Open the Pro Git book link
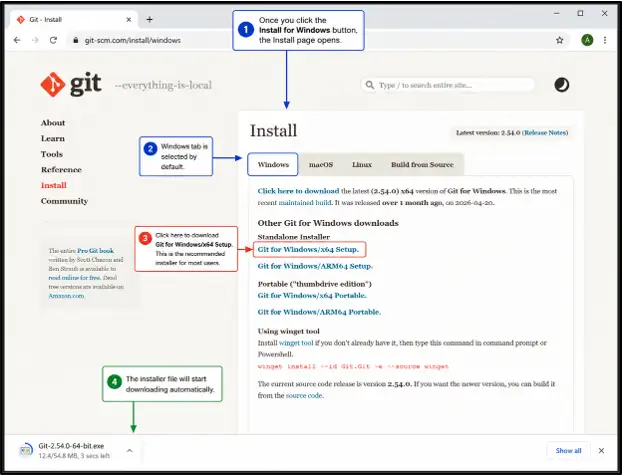The height and width of the screenshot is (475, 622). coord(95,251)
